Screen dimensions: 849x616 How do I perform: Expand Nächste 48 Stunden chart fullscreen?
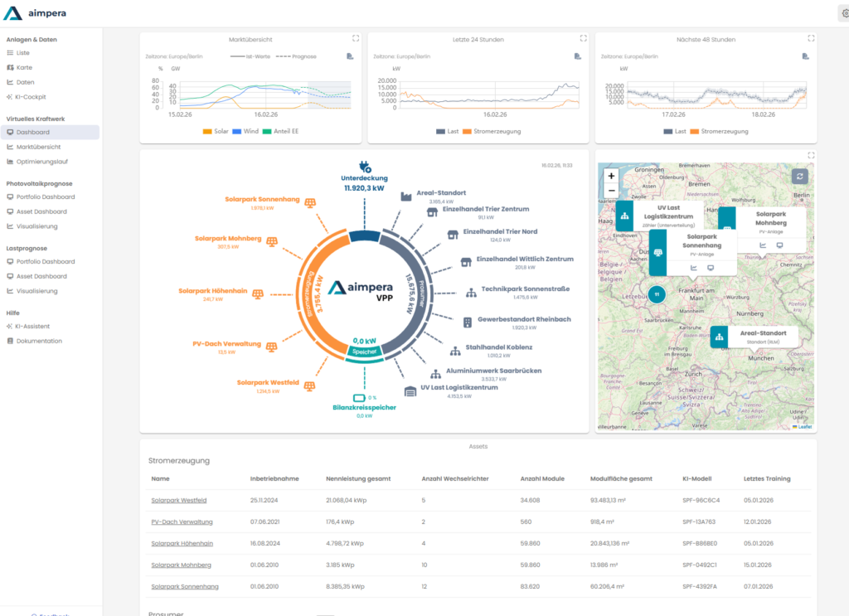[811, 38]
